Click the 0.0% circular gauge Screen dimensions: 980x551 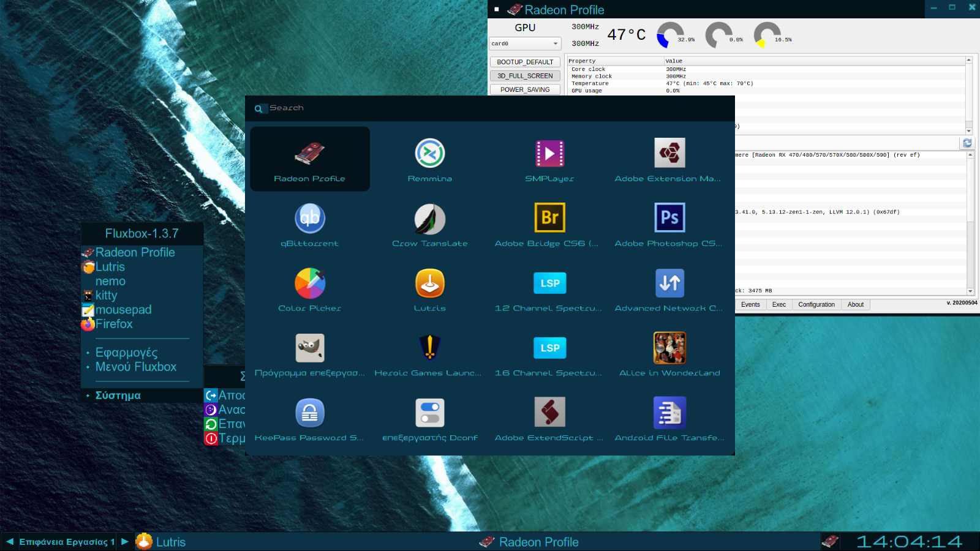719,36
